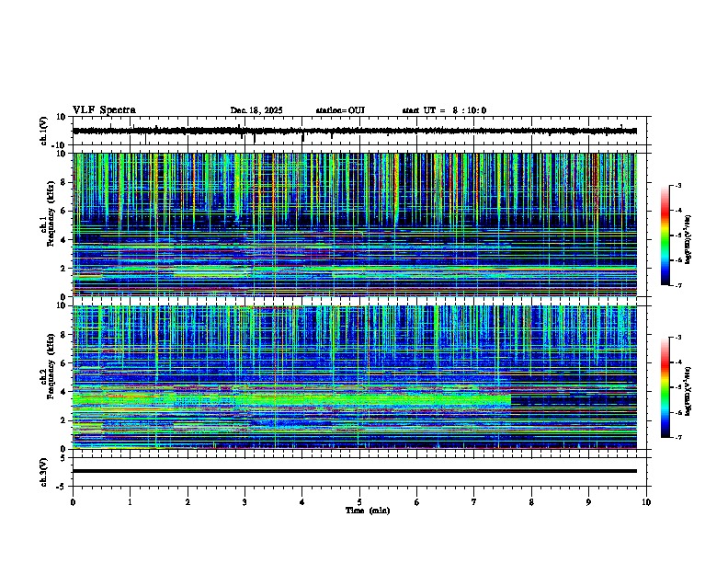The width and height of the screenshot is (728, 563).
Task: Click time-axis tick label "4"
Action: (x=302, y=502)
